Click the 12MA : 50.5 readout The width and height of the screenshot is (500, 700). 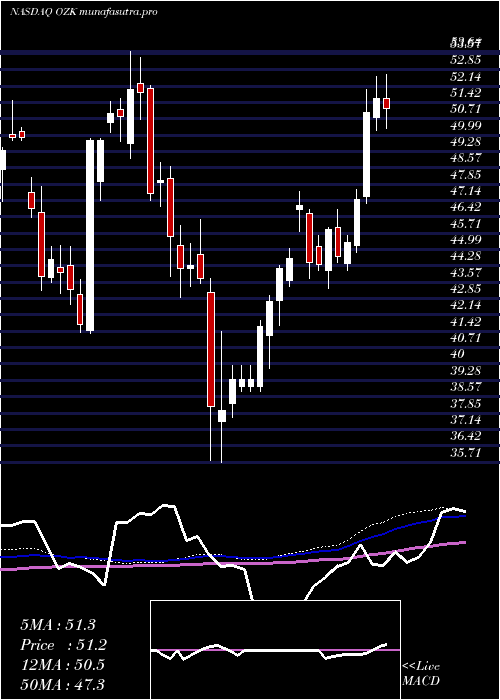click(x=63, y=665)
